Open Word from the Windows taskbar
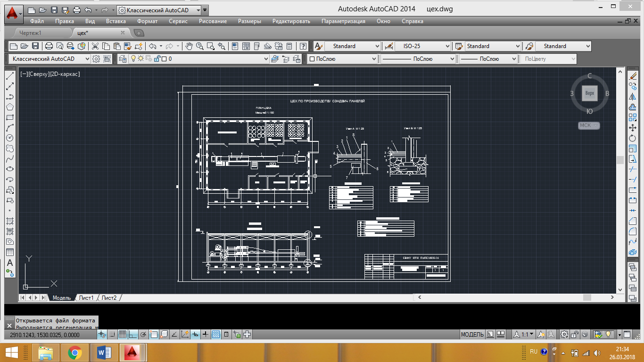Screen dimensions: 644x362 coord(104,352)
